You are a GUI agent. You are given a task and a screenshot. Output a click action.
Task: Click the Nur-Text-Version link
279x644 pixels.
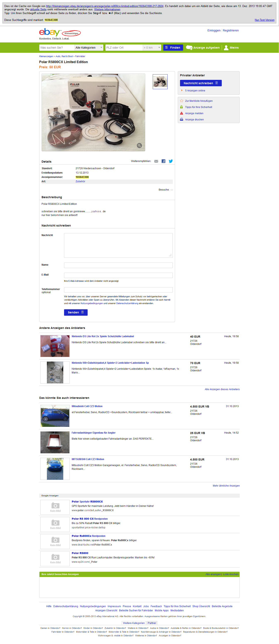tap(265, 20)
